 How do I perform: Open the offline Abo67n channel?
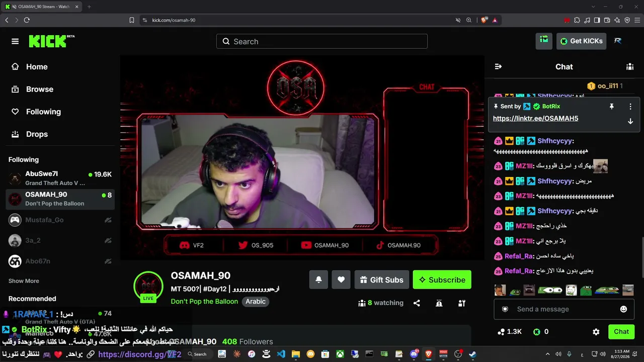point(60,261)
